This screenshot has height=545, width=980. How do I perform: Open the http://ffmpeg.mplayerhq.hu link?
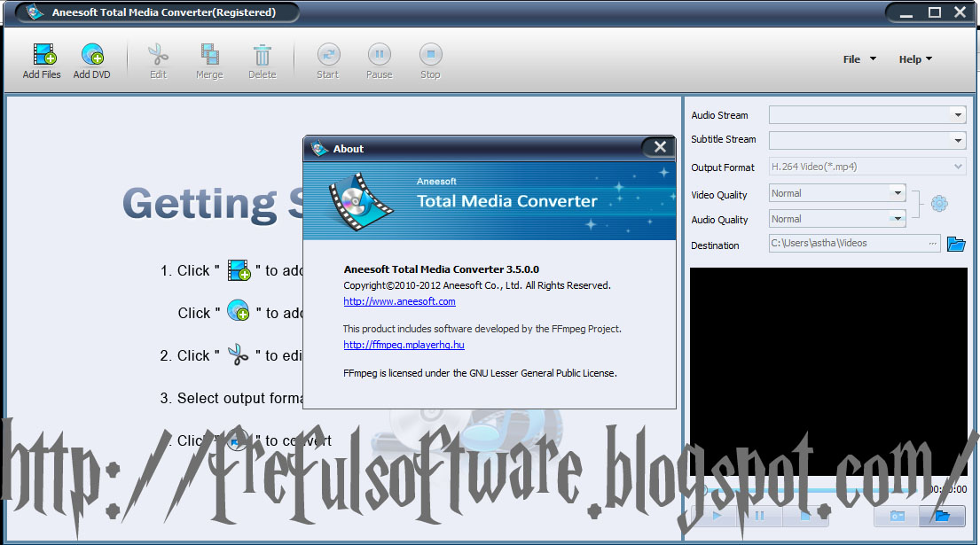click(404, 345)
